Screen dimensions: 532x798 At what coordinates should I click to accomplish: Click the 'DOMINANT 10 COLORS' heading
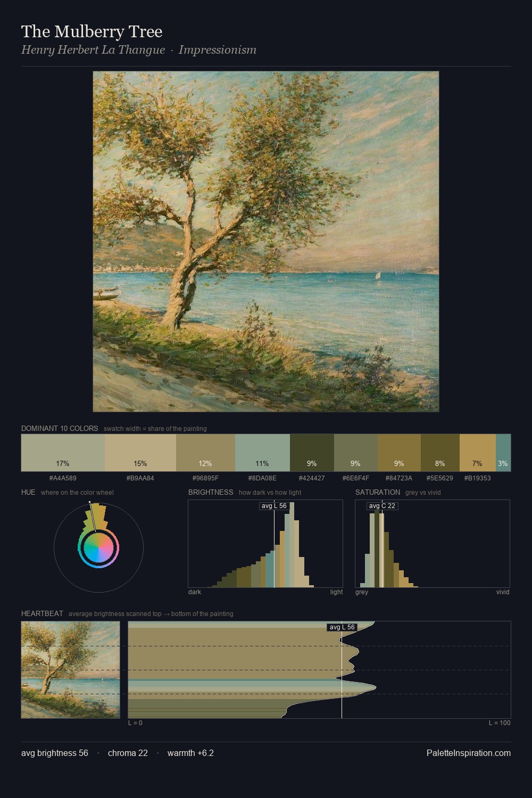(60, 428)
